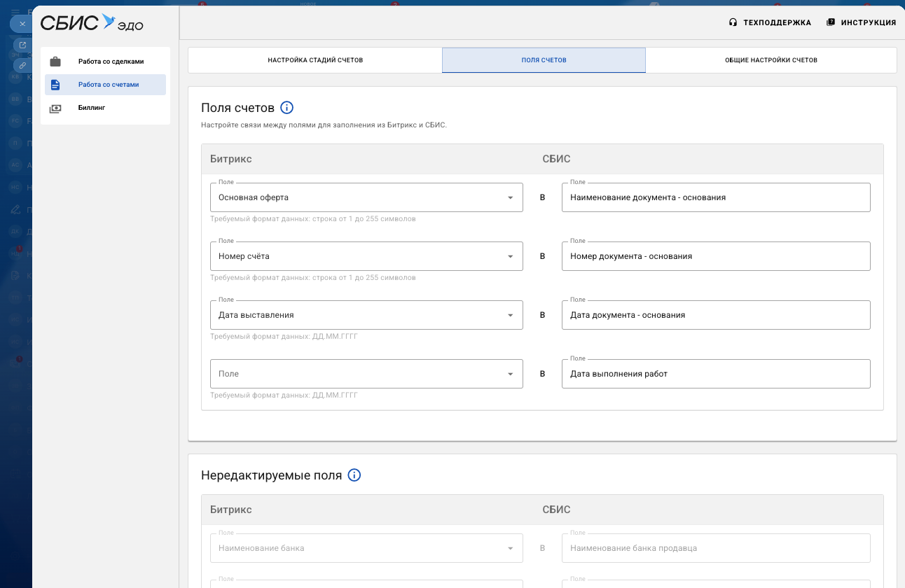
Task: Show info for Нередактируемые поля heading
Action: 354,475
